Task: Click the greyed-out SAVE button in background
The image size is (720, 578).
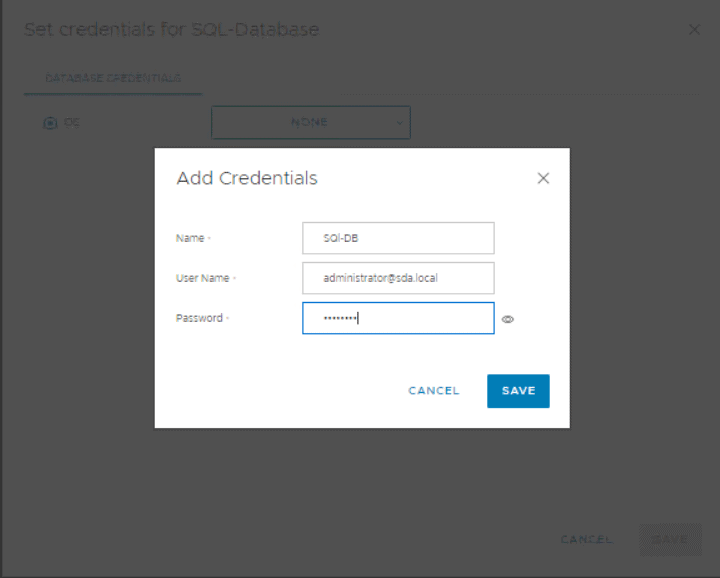Action: click(x=670, y=539)
